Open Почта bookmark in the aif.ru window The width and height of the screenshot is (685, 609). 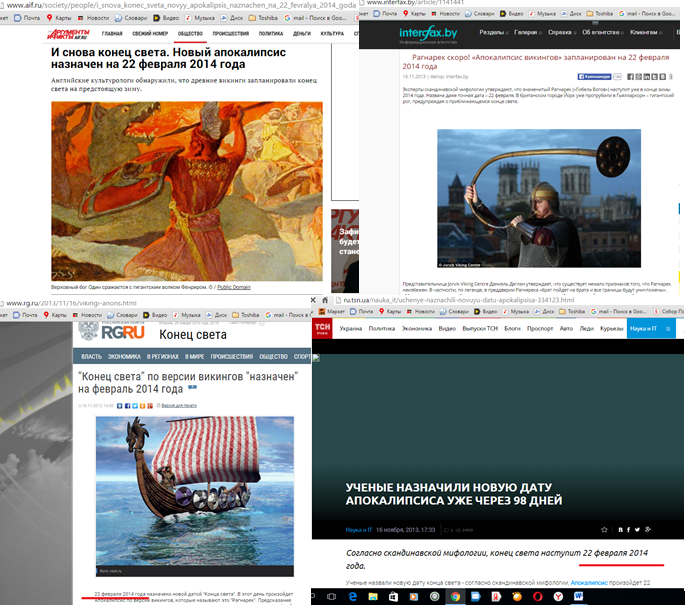(x=27, y=18)
